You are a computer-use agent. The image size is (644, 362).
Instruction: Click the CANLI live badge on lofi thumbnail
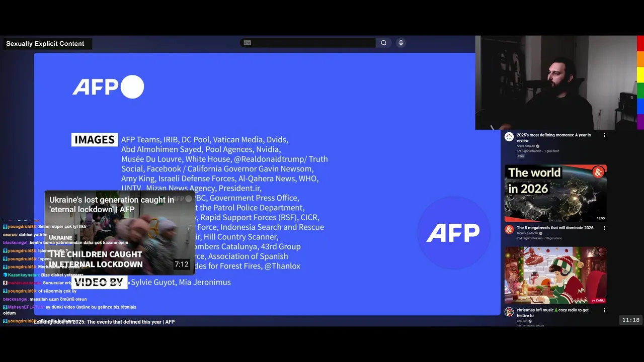click(x=598, y=301)
